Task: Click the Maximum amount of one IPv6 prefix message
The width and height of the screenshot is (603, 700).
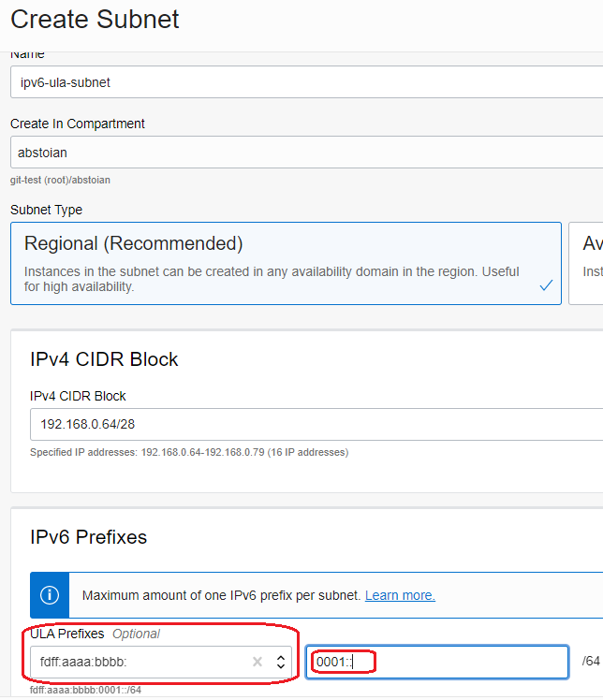Action: (221, 595)
